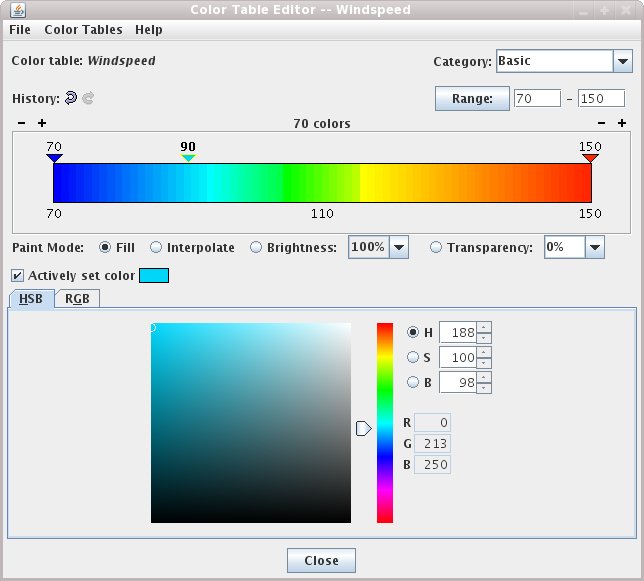The width and height of the screenshot is (644, 581).
Task: Click the left plus sign above color bar
Action: click(42, 123)
